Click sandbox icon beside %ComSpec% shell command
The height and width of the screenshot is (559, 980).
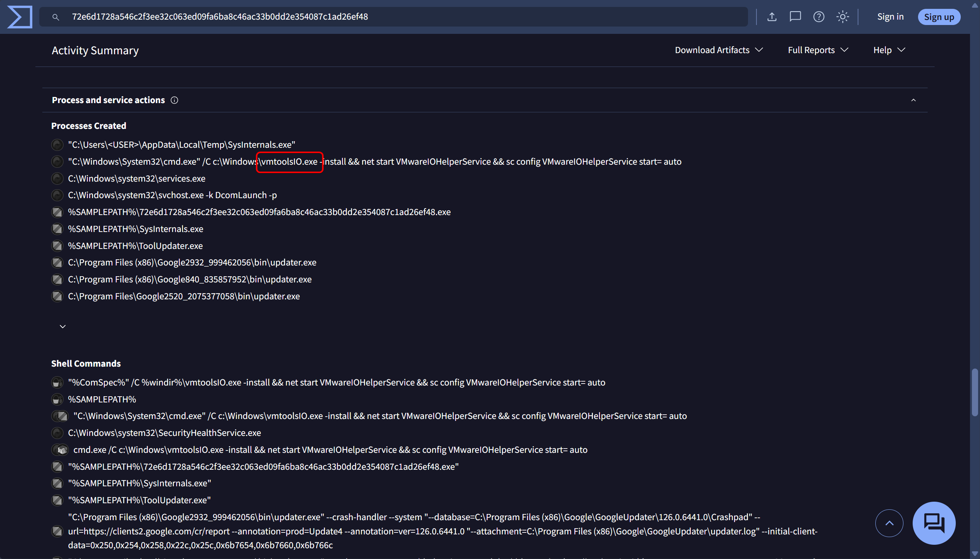pyautogui.click(x=57, y=382)
